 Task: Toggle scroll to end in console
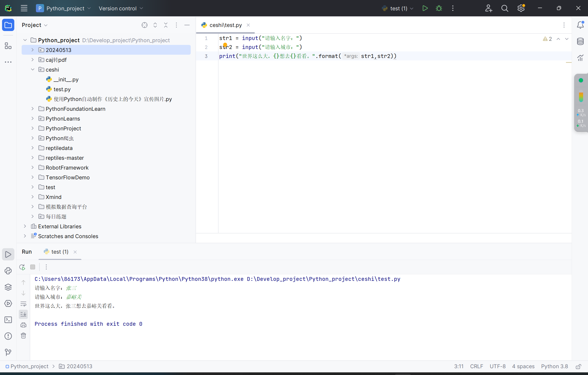[x=23, y=314]
